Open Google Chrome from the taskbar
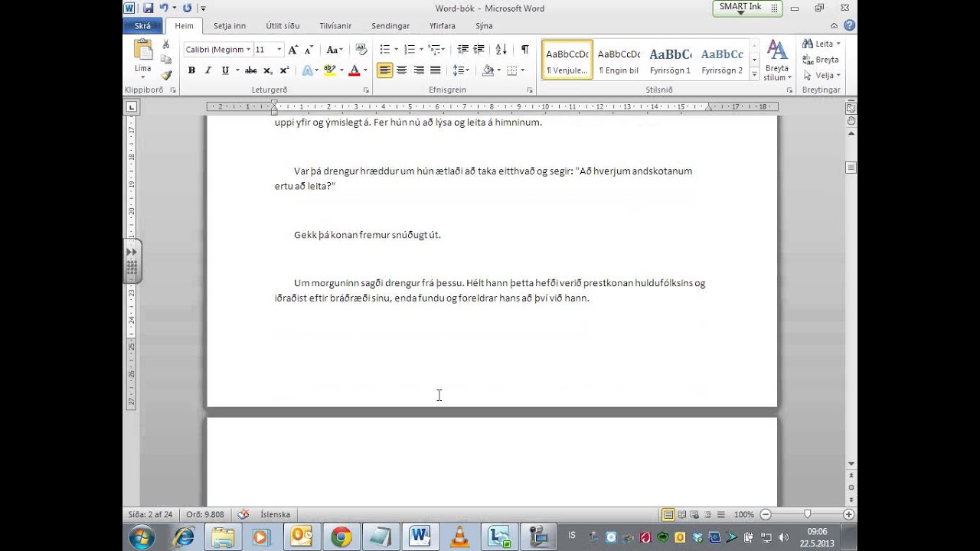The image size is (980, 551). [x=341, y=536]
